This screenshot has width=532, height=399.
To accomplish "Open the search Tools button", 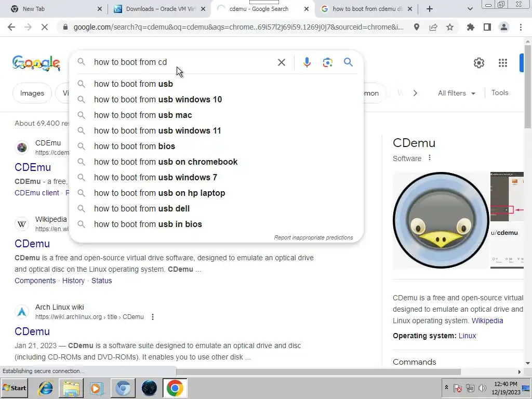I will [499, 92].
